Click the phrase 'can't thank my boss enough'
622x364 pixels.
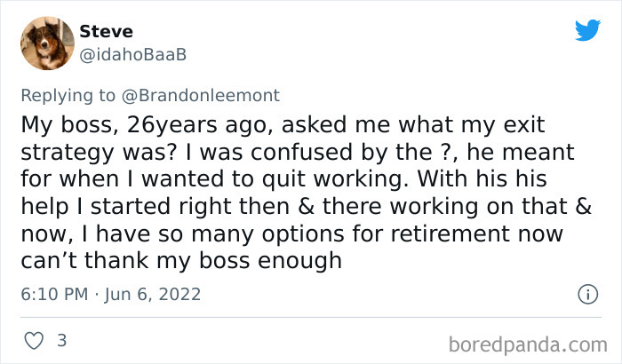click(180, 260)
